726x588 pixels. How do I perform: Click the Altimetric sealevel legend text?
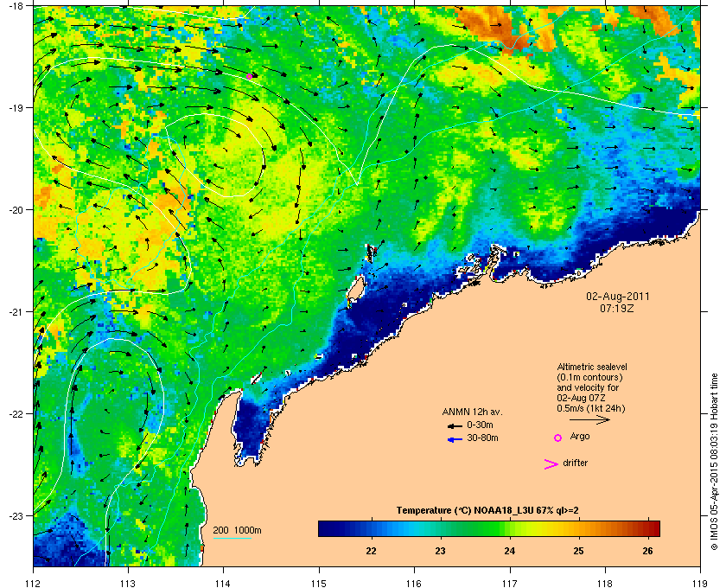592,367
